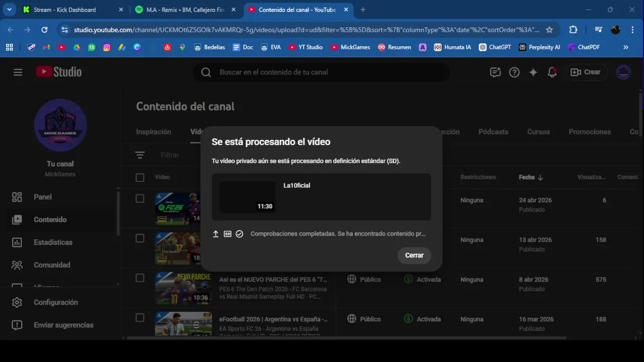Viewport: 644px width, 362px height.
Task: Open the ChatGPT bookmark
Action: 495,47
